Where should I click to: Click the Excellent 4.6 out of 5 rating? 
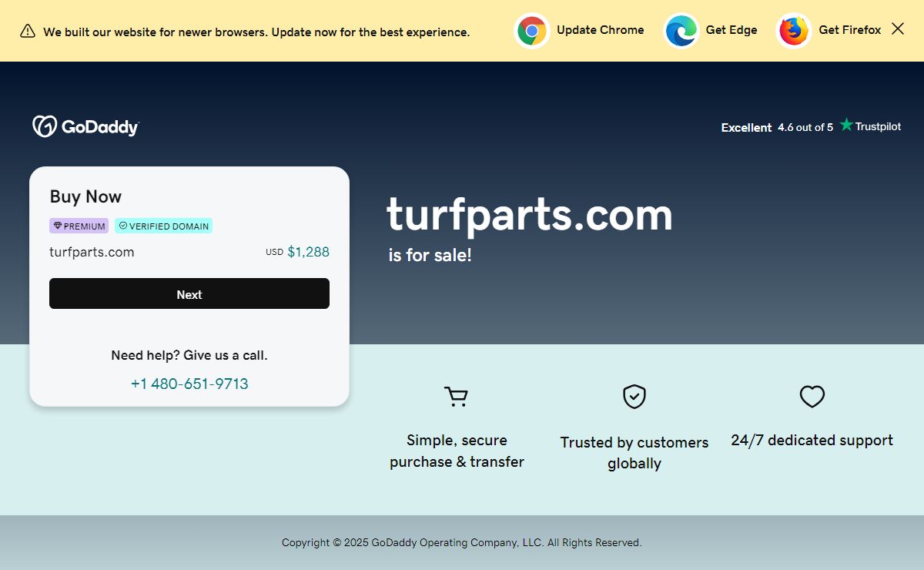(777, 127)
